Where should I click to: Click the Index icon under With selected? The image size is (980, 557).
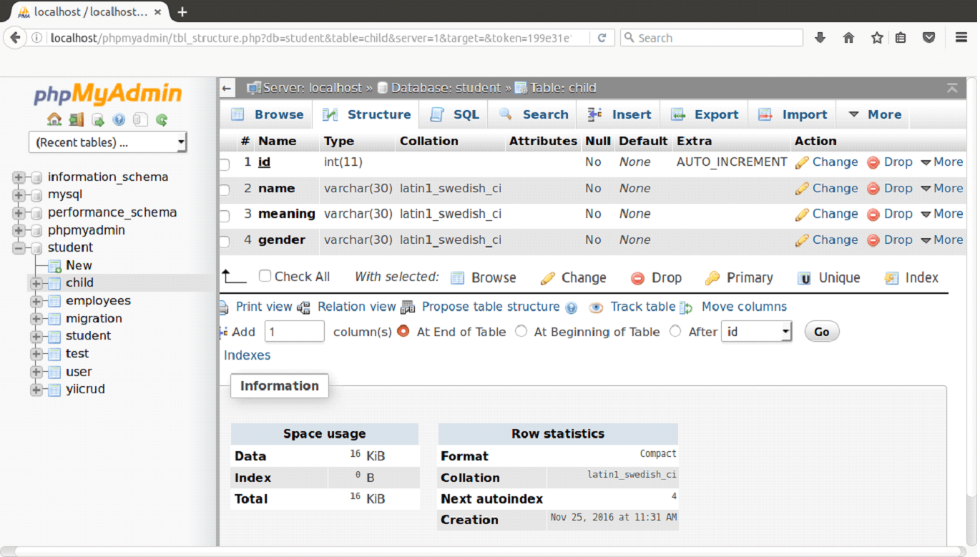coord(891,278)
